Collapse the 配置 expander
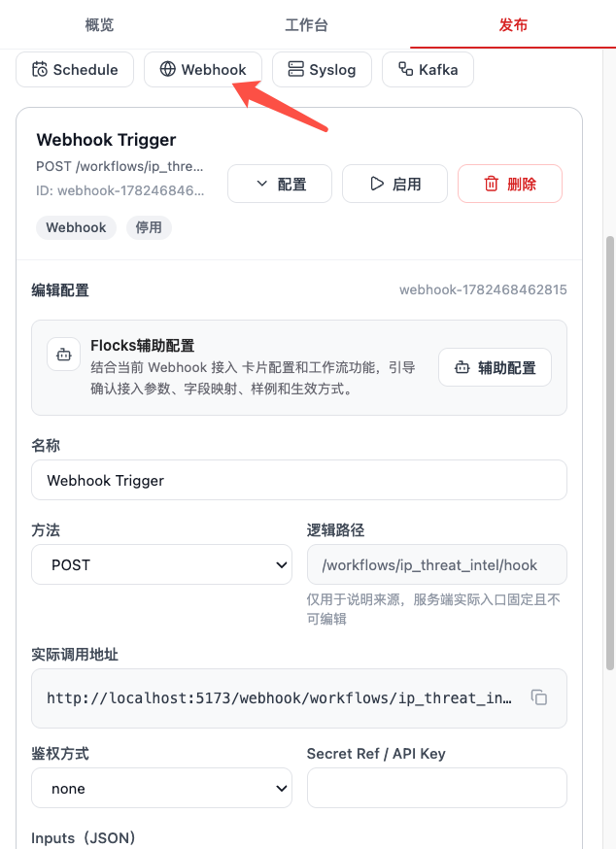Viewport: 616px width, 849px height. [280, 184]
